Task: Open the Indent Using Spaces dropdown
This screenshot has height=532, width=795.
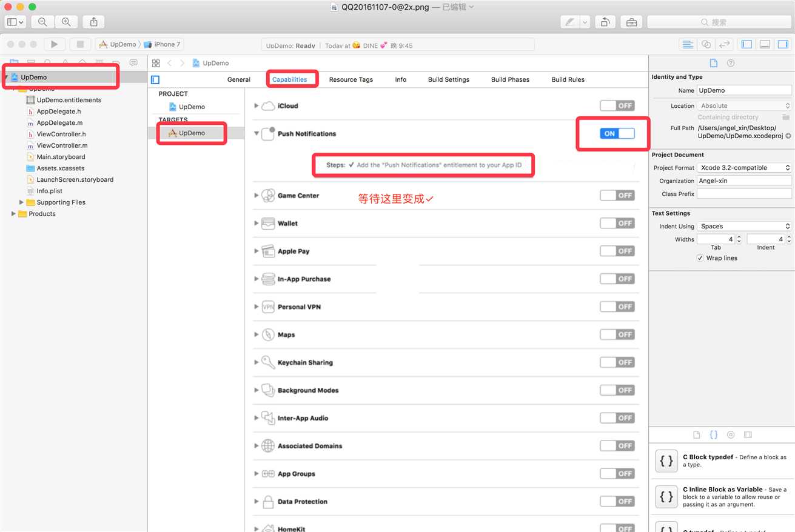Action: [744, 226]
